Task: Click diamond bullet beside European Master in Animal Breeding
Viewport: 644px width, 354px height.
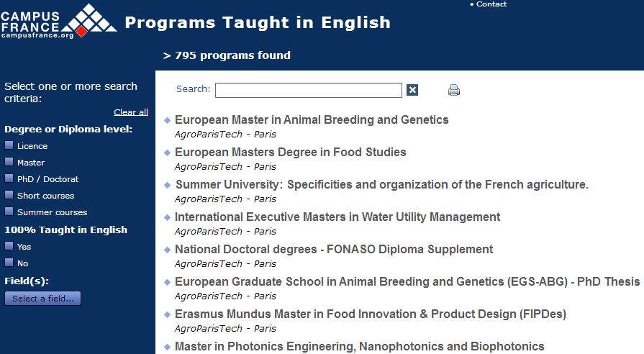Action: tap(167, 120)
